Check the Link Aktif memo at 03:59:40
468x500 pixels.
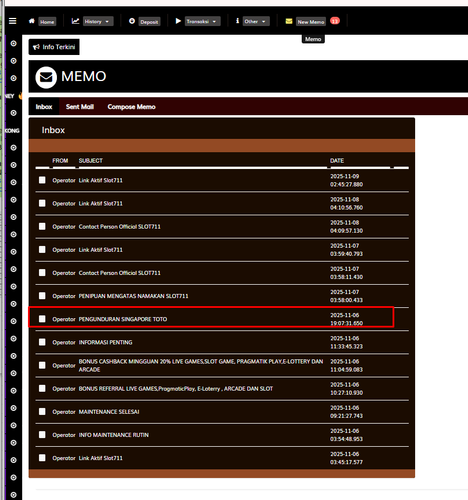pos(42,249)
